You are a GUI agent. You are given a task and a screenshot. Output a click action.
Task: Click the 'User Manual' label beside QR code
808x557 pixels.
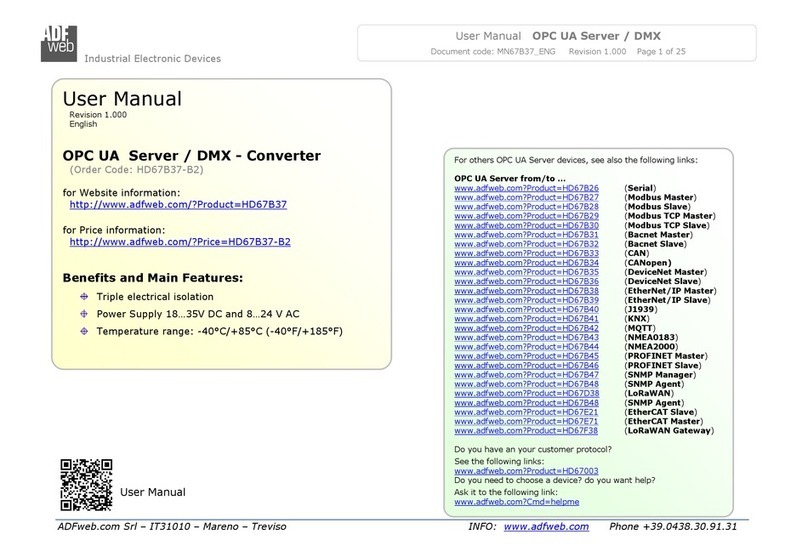153,492
